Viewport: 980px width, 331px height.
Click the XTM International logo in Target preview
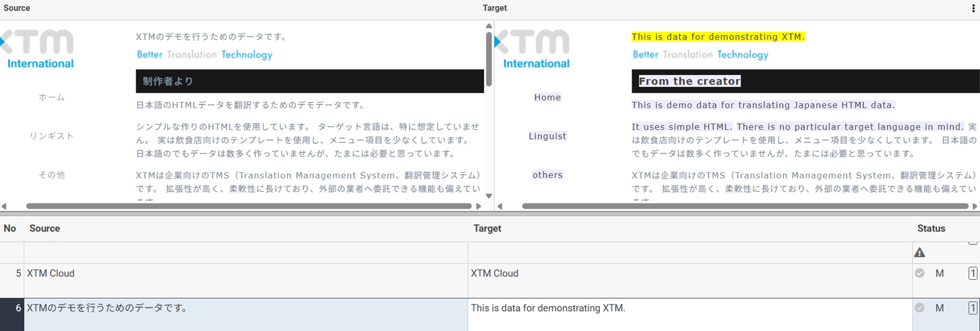(x=534, y=49)
